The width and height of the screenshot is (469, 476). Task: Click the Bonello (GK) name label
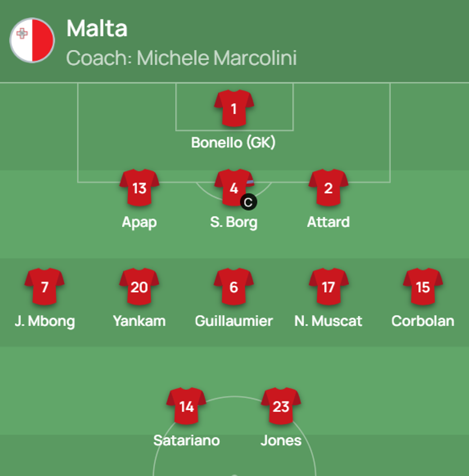click(234, 143)
